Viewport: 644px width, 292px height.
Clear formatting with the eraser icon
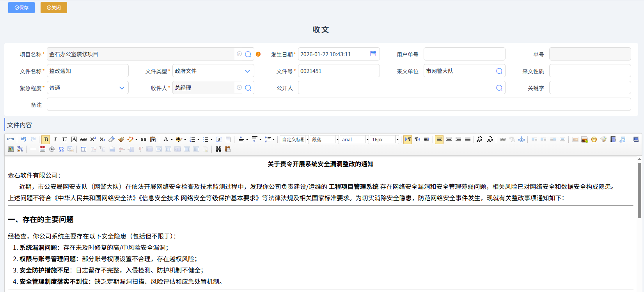click(112, 139)
